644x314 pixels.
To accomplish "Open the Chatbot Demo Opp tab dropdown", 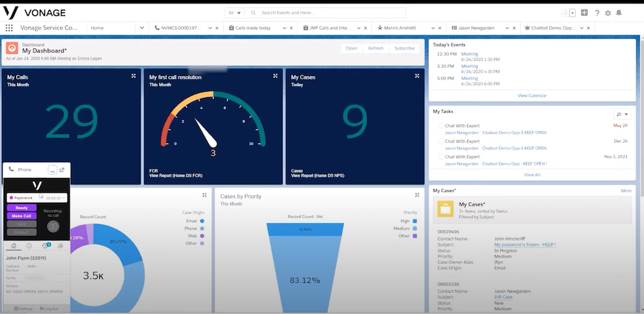I will pos(581,28).
